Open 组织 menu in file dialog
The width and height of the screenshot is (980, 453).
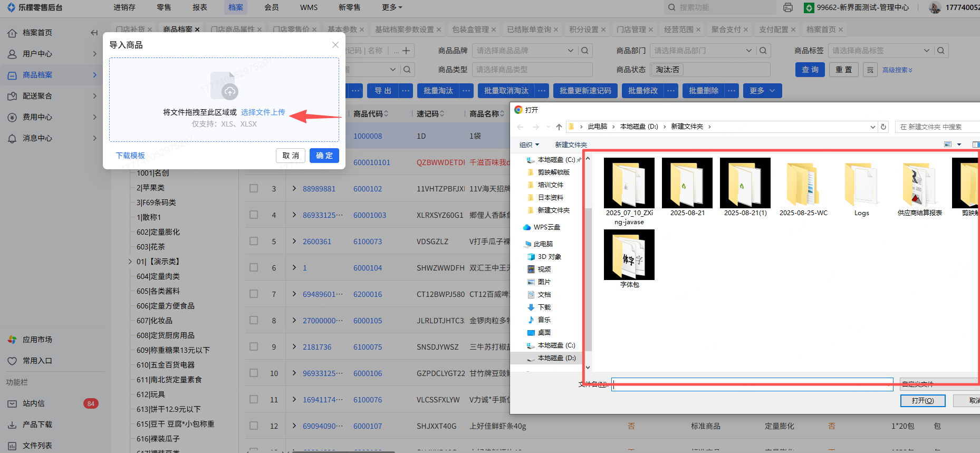pos(529,145)
